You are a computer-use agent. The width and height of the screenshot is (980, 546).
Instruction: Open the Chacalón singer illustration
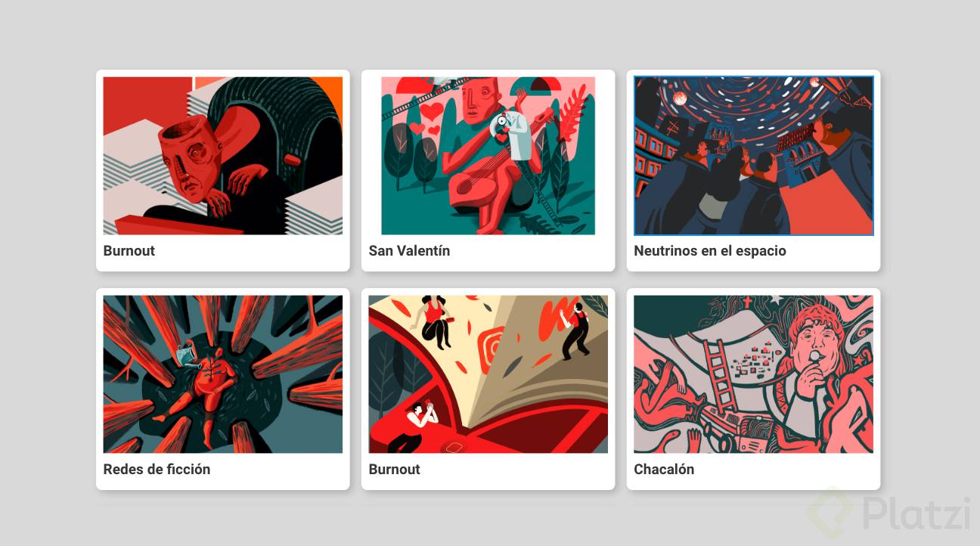point(754,374)
